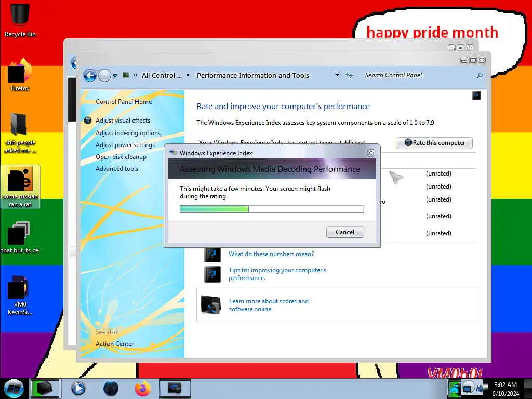The width and height of the screenshot is (532, 399).
Task: Maximize the background window behind Control Panel
Action: pyautogui.click(x=460, y=48)
